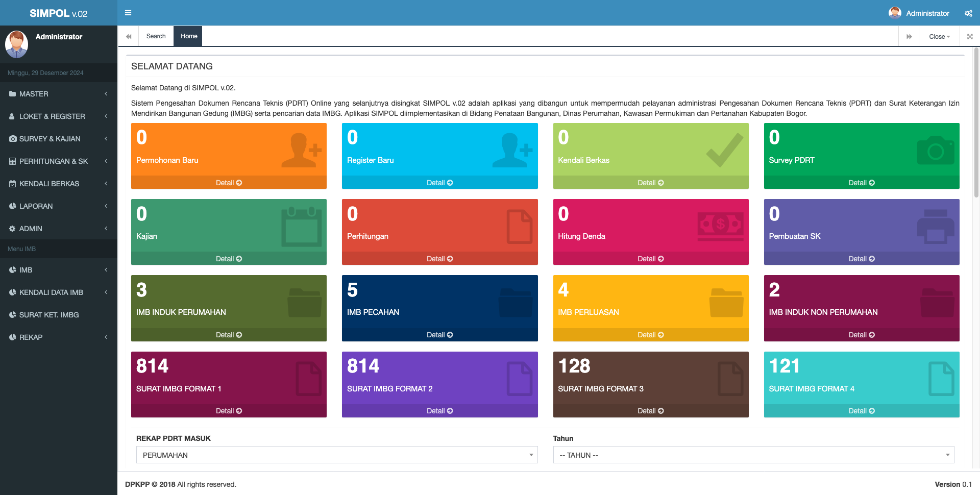
Task: Select the Home tab
Action: coord(188,36)
